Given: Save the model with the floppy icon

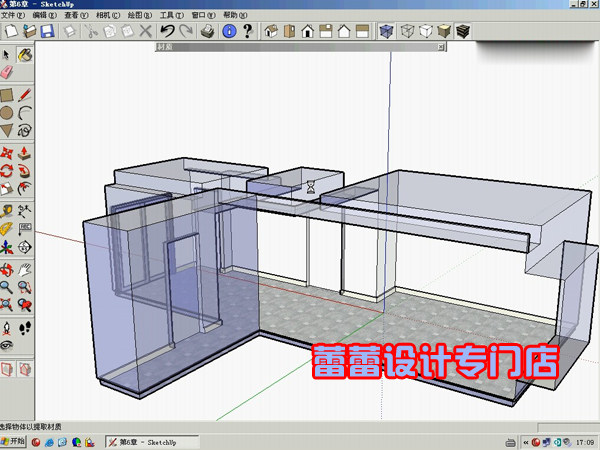Looking at the screenshot, I should (x=47, y=31).
